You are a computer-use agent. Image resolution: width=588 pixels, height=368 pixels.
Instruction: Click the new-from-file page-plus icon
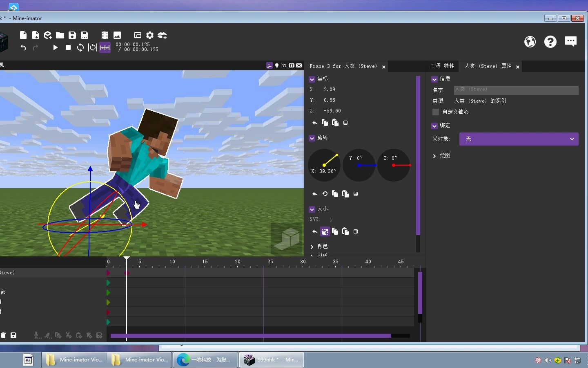[36, 35]
